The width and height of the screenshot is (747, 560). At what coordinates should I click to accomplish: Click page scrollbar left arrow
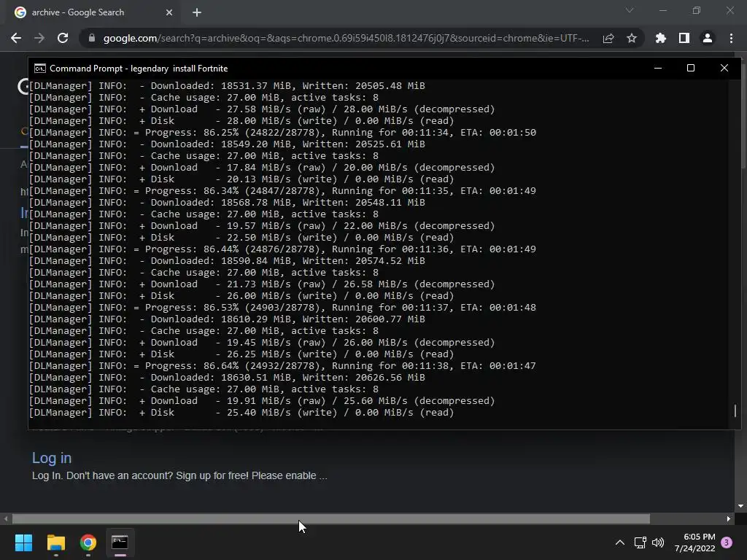[x=6, y=518]
